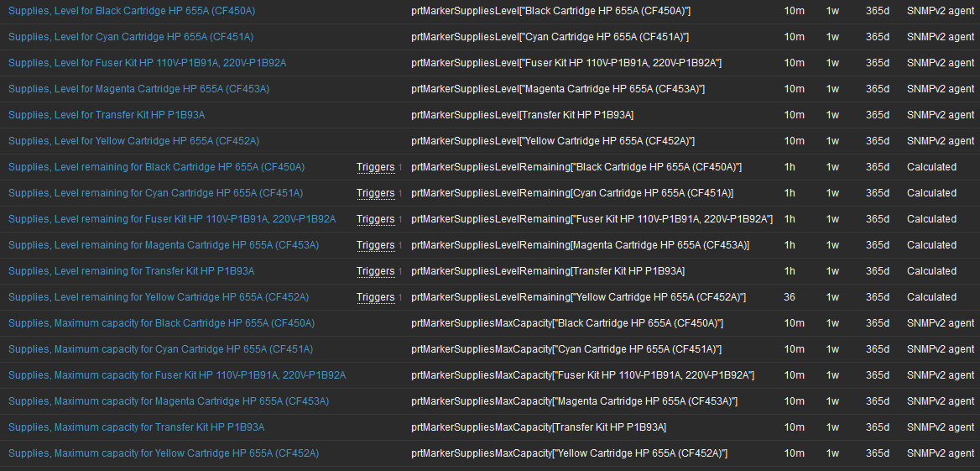Show Triggers for Yellow Cartridge level remaining
This screenshot has height=471, width=980.
pyautogui.click(x=376, y=297)
